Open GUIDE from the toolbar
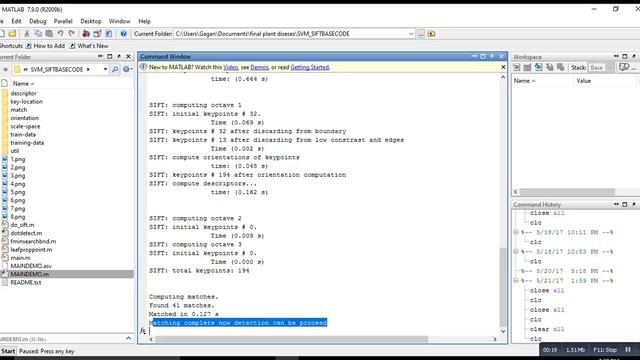This screenshot has height=360, width=640. point(97,33)
